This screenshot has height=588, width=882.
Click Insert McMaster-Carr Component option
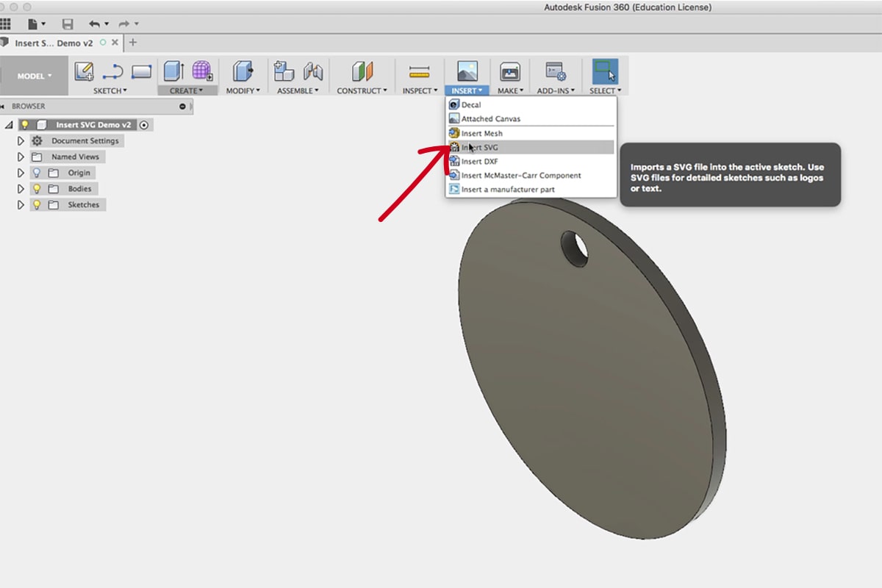[x=520, y=175]
